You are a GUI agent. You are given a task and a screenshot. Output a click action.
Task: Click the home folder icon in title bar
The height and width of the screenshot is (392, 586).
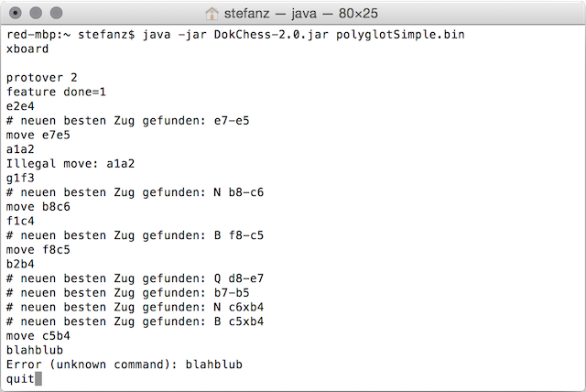click(x=212, y=14)
